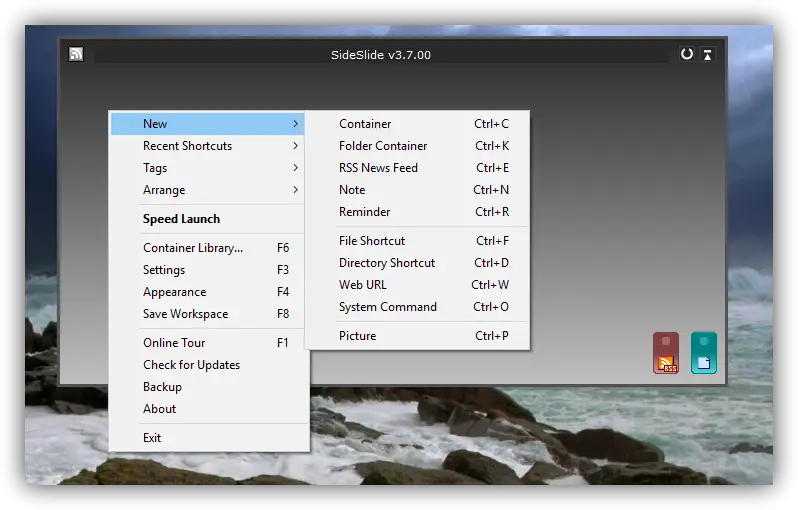Open Container Library from the menu
This screenshot has width=798, height=510.
coord(208,248)
